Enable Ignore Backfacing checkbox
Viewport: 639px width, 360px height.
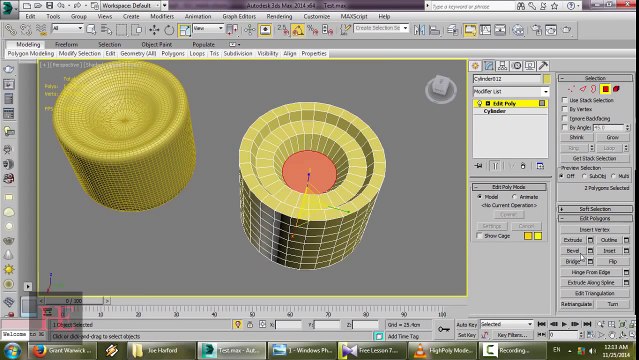coord(564,118)
